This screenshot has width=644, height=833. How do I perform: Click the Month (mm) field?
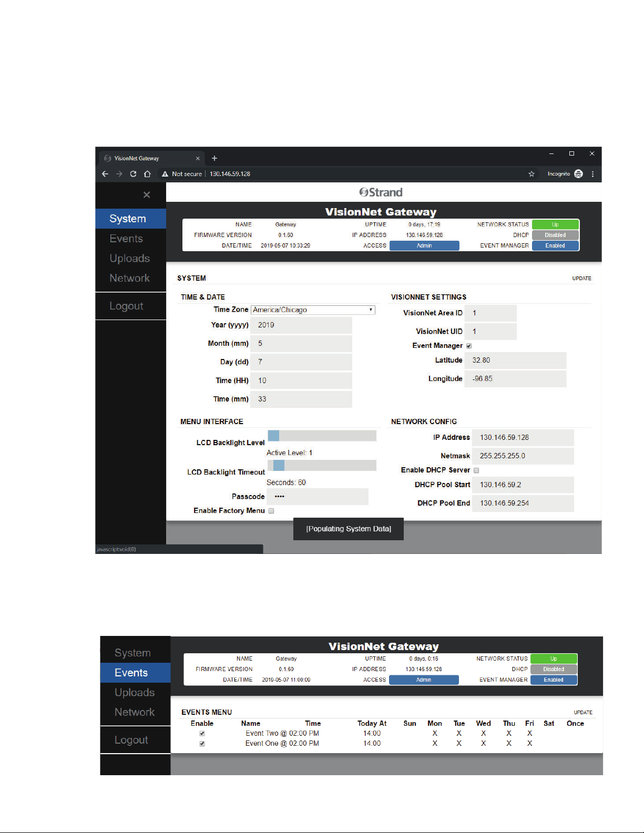pyautogui.click(x=301, y=344)
